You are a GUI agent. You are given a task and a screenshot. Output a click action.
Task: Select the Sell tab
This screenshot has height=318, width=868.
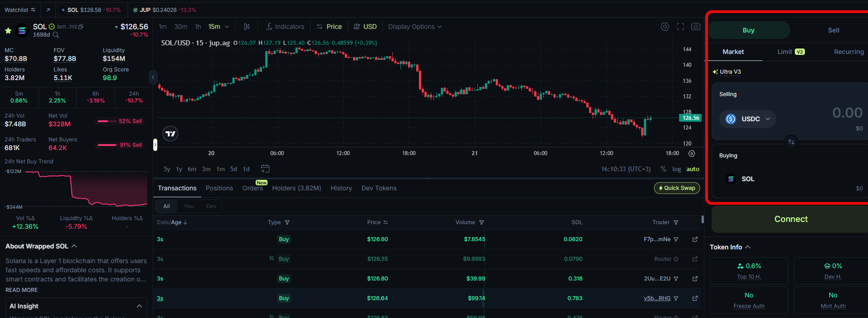click(x=833, y=30)
